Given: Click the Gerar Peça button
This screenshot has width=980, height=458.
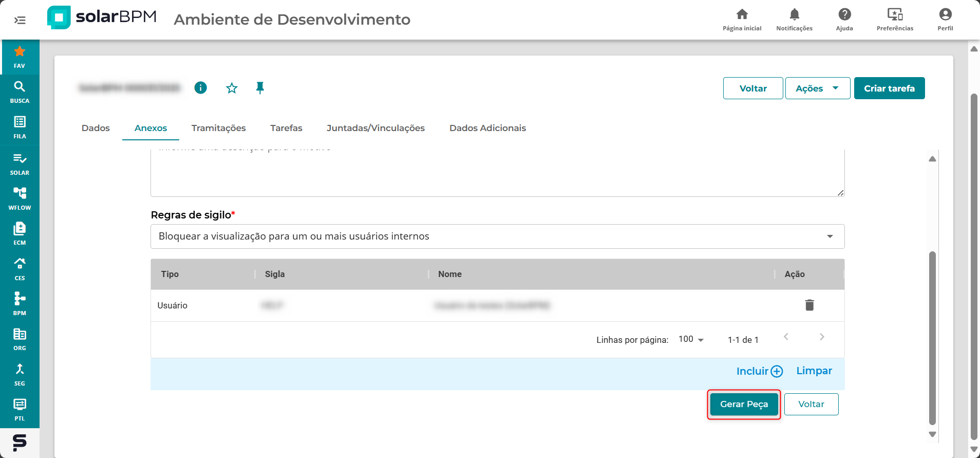Looking at the screenshot, I should point(744,405).
